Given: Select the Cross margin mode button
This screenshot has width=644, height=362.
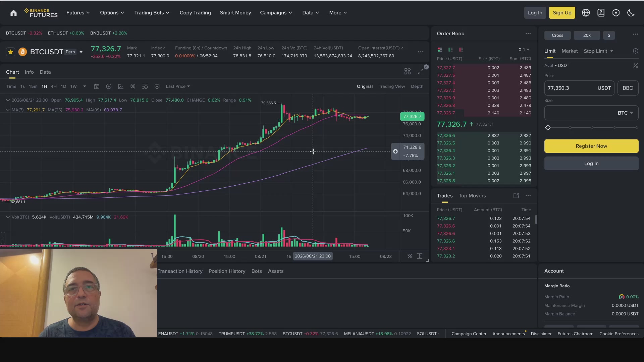Looking at the screenshot, I should (557, 35).
